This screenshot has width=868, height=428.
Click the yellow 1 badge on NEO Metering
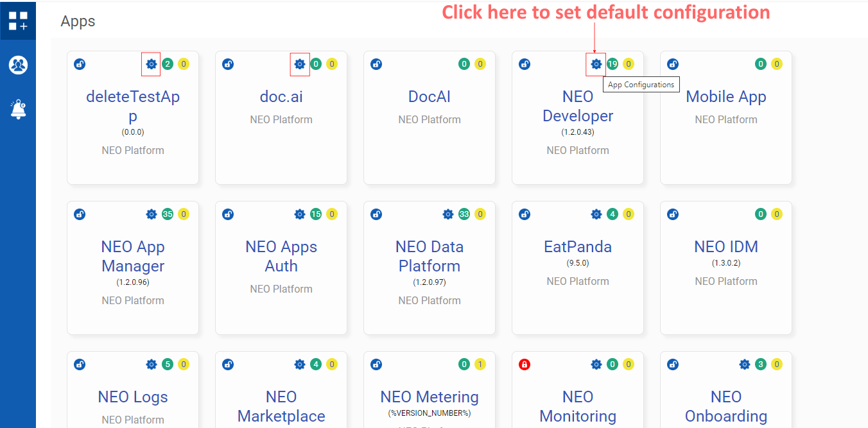(x=480, y=364)
